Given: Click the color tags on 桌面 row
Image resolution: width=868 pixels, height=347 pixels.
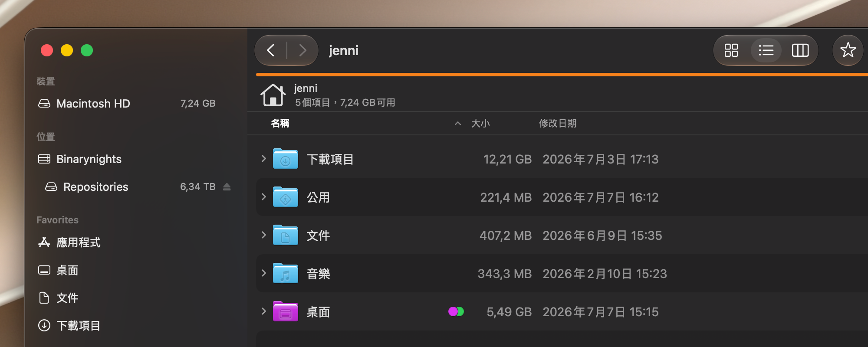Looking at the screenshot, I should [456, 311].
